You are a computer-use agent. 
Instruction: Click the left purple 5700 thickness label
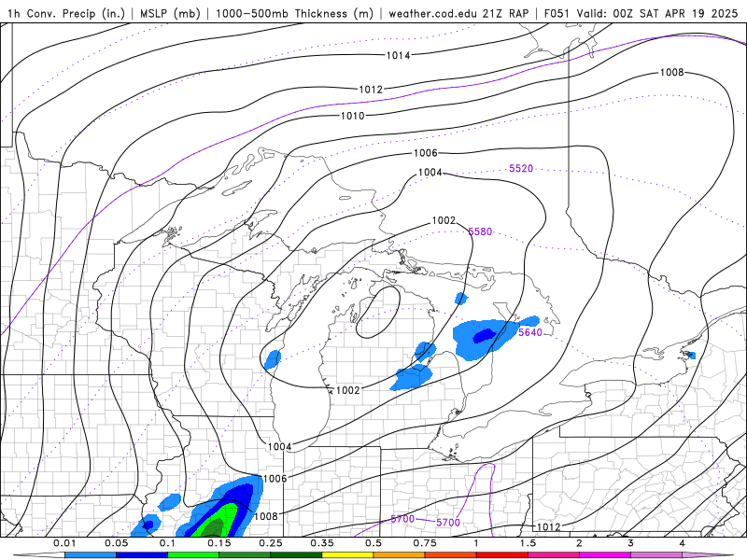(x=402, y=519)
